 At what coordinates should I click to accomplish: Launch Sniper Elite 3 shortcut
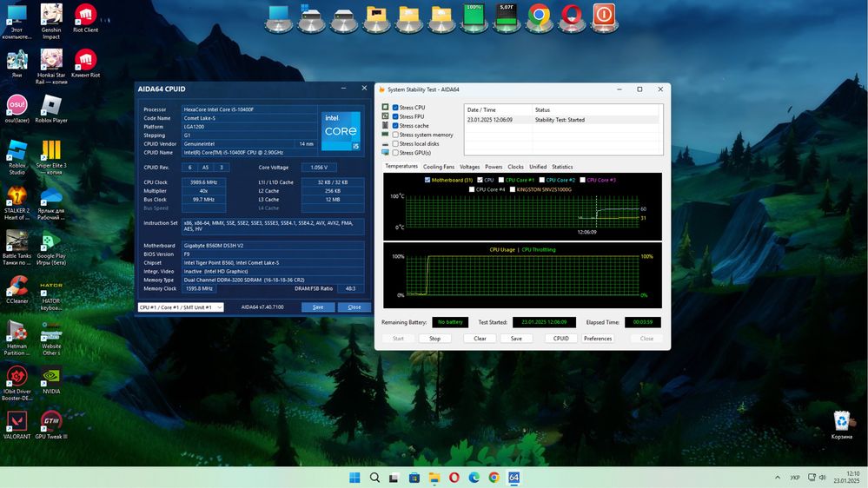point(51,156)
